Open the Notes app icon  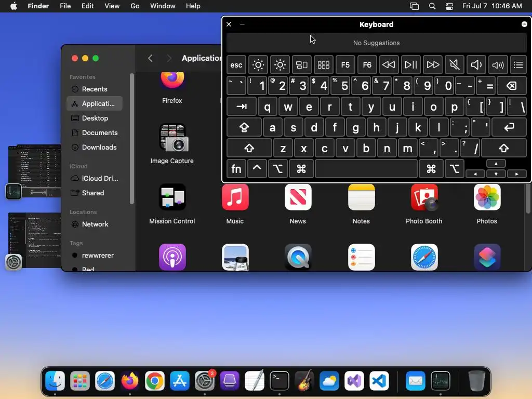(x=362, y=197)
